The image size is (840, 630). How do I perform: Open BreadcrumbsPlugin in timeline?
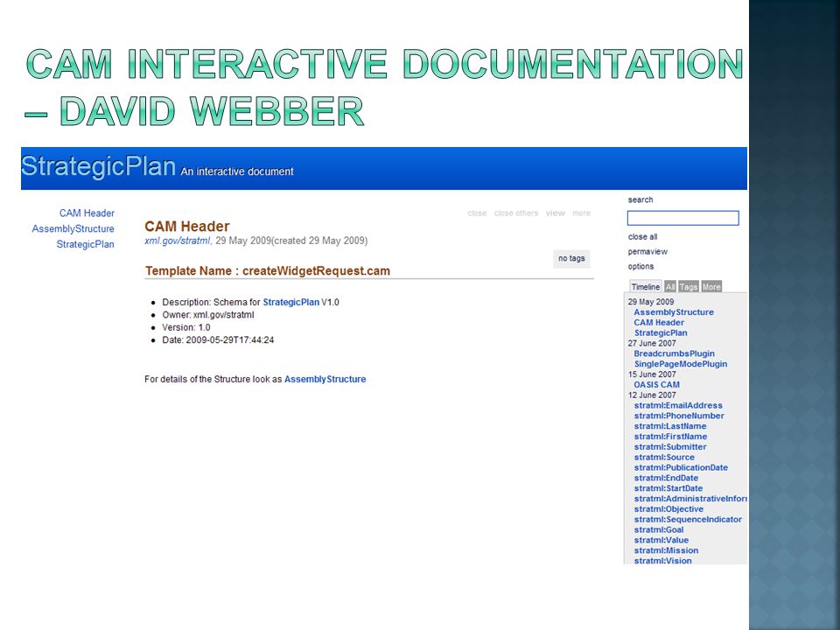pos(674,353)
